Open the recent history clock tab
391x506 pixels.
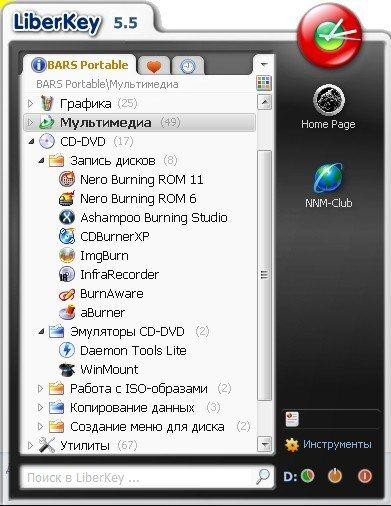(188, 66)
